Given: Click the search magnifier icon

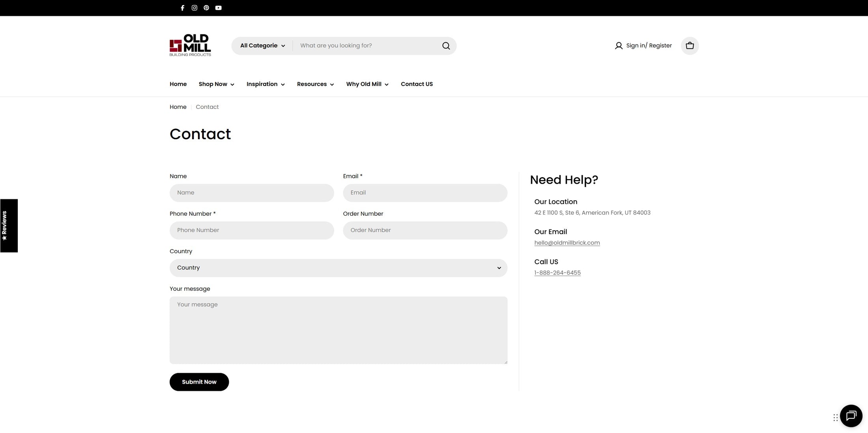Looking at the screenshot, I should pos(446,46).
